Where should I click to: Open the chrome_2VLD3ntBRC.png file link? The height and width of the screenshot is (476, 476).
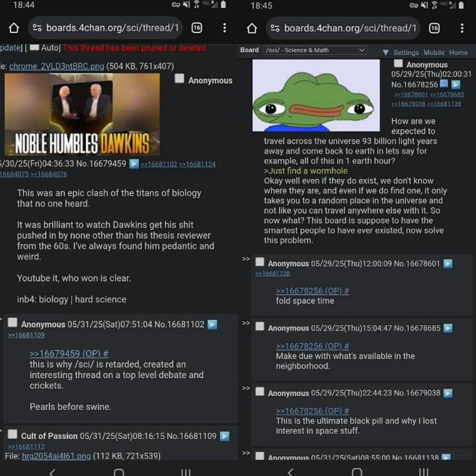pyautogui.click(x=56, y=66)
